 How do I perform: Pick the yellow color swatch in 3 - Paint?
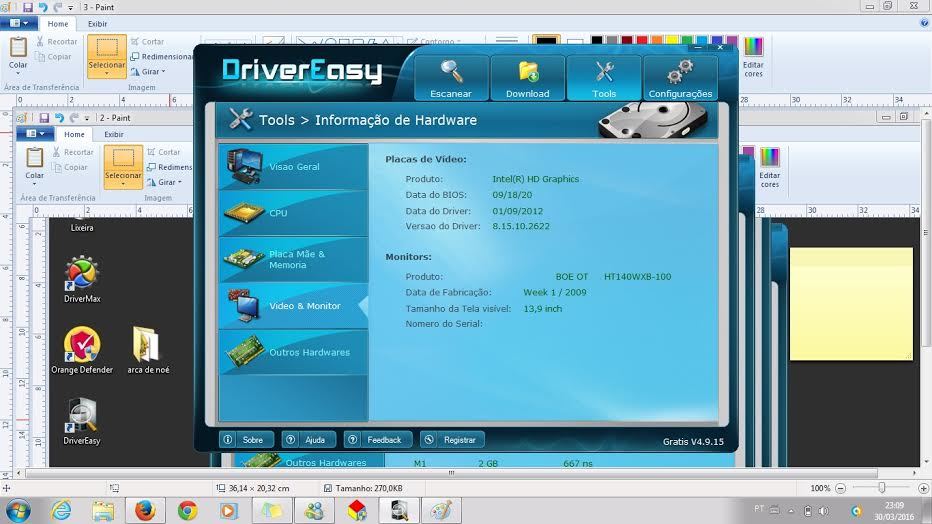[x=672, y=40]
